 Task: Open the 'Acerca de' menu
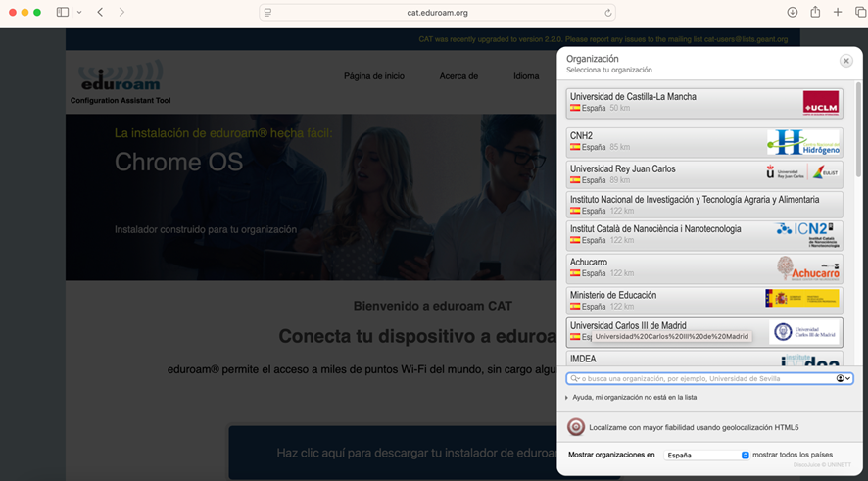point(458,75)
